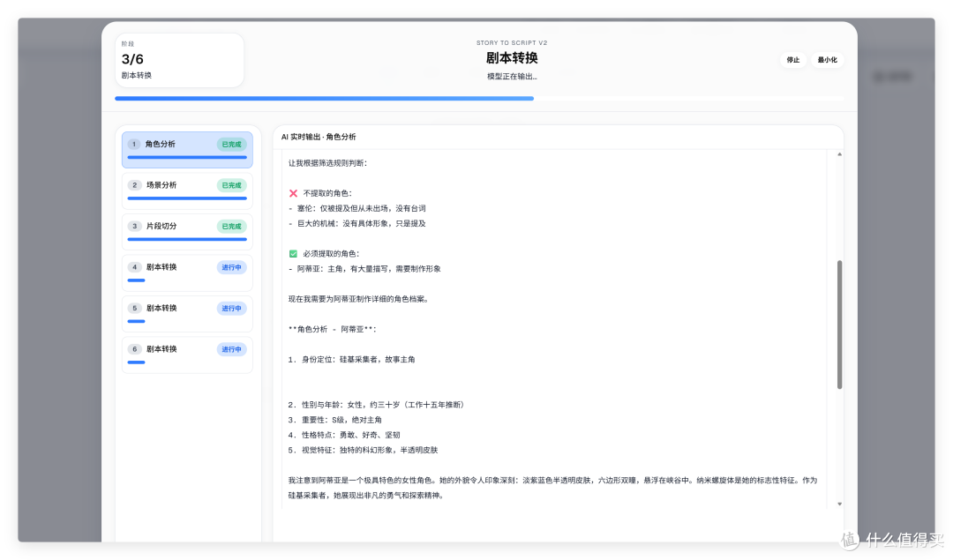
Task: Click the line 性别与年龄：女性
Action: (376, 405)
